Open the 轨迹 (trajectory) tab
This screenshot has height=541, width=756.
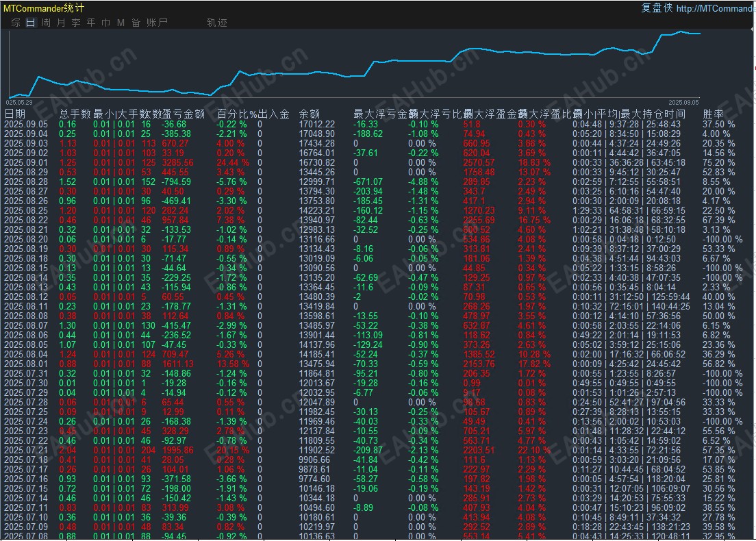216,23
